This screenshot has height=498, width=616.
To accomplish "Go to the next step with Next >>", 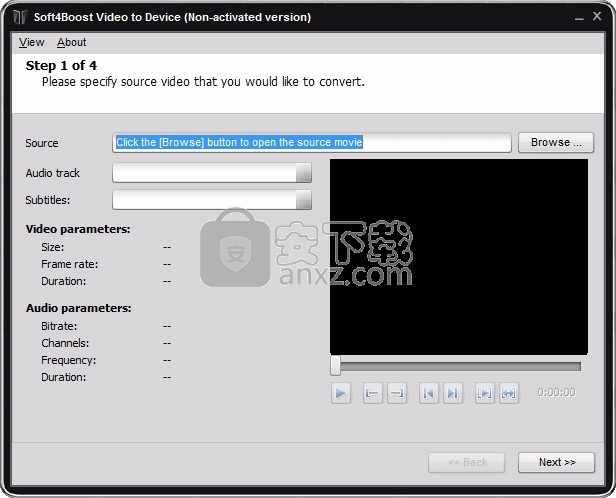I will [x=556, y=462].
